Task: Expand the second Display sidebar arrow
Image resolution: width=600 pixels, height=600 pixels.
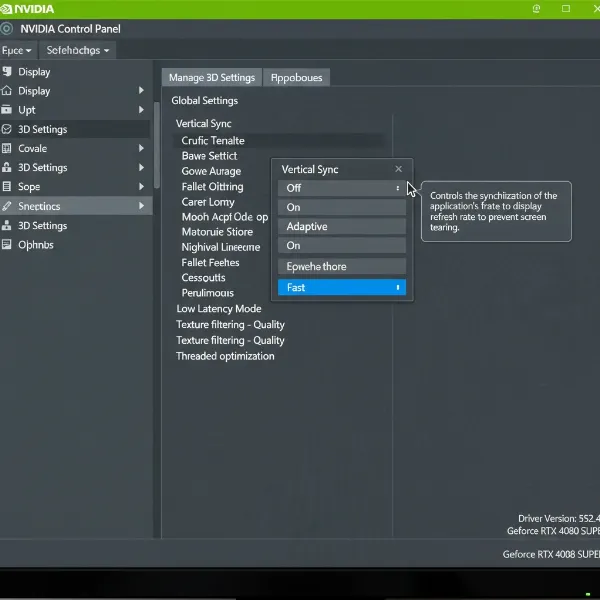Action: coord(141,90)
